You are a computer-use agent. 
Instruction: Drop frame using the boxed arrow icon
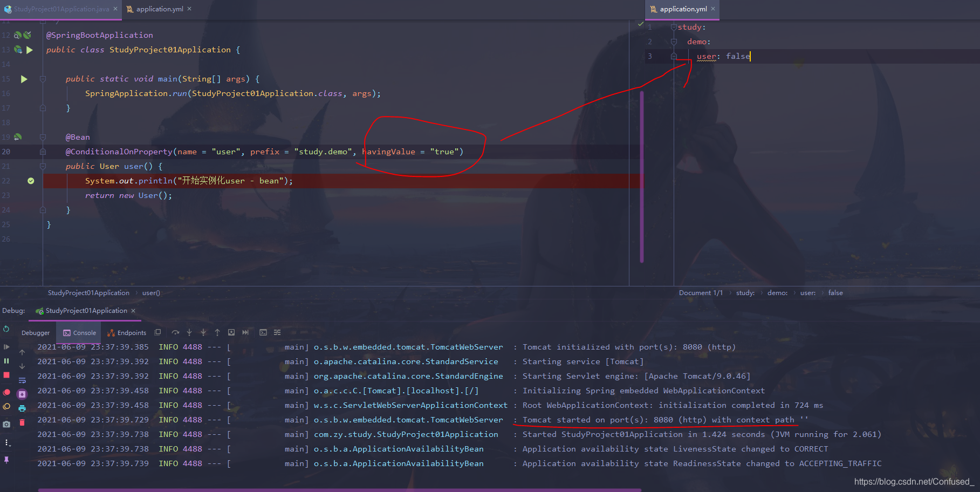[x=231, y=332]
